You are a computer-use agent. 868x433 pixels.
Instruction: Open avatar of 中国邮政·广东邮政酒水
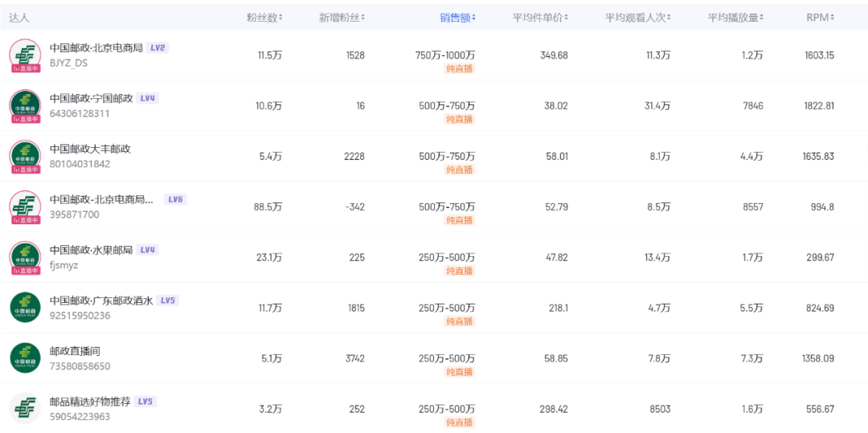coord(25,308)
